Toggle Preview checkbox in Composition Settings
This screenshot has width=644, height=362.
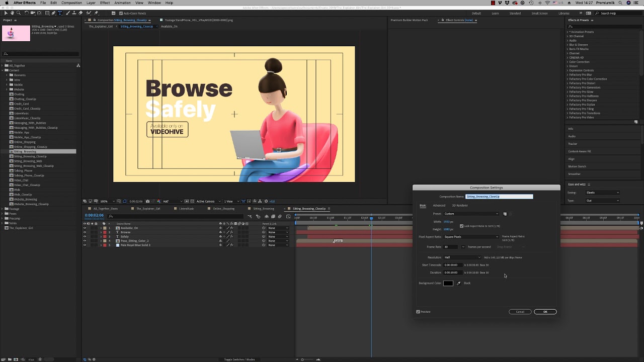(x=418, y=312)
